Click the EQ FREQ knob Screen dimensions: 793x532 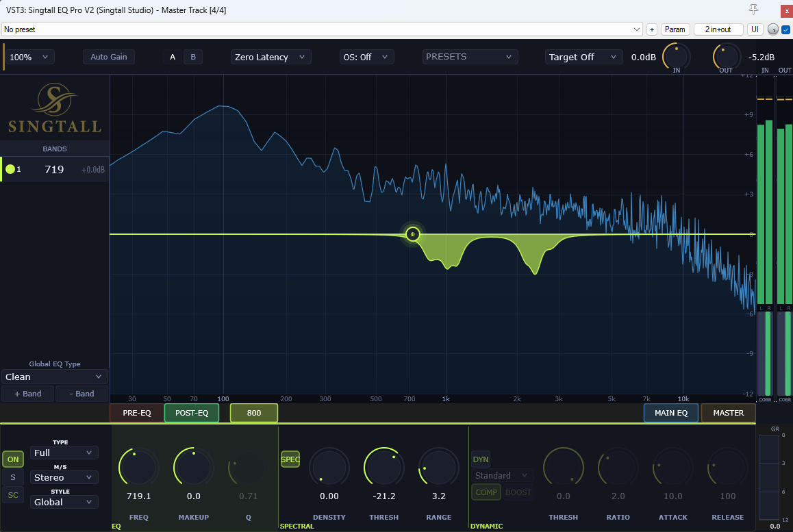[138, 467]
